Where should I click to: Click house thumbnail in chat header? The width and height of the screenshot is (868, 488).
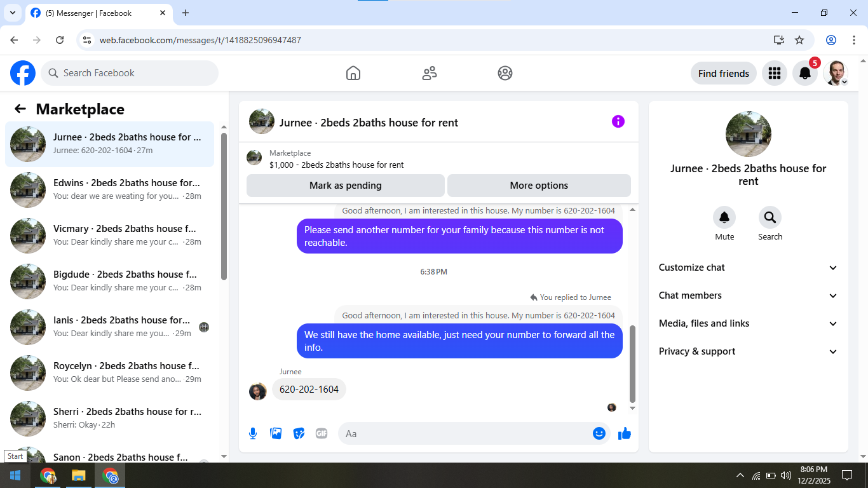point(262,121)
